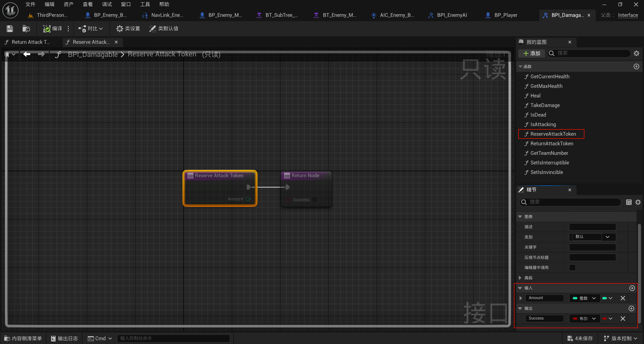Click the browse to asset icon
Viewport: 644px width, 344px height.
coord(26,28)
